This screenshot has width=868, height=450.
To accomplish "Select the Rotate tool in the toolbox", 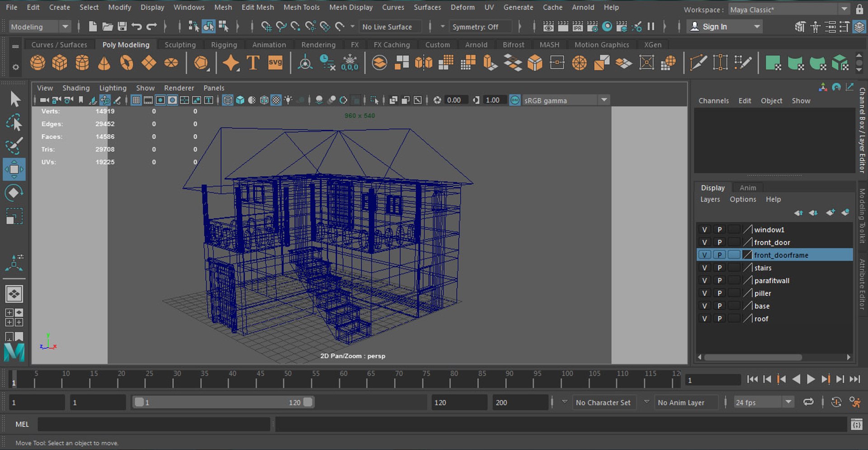I will [14, 193].
